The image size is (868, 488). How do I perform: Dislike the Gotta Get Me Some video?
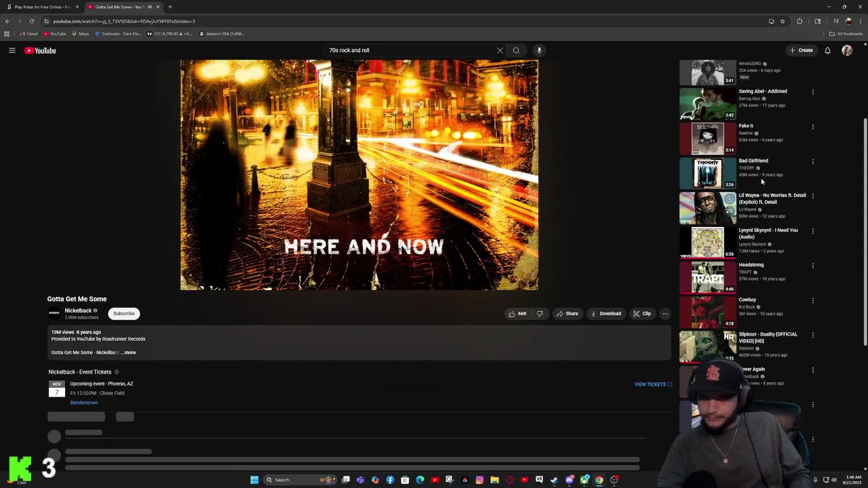(540, 314)
